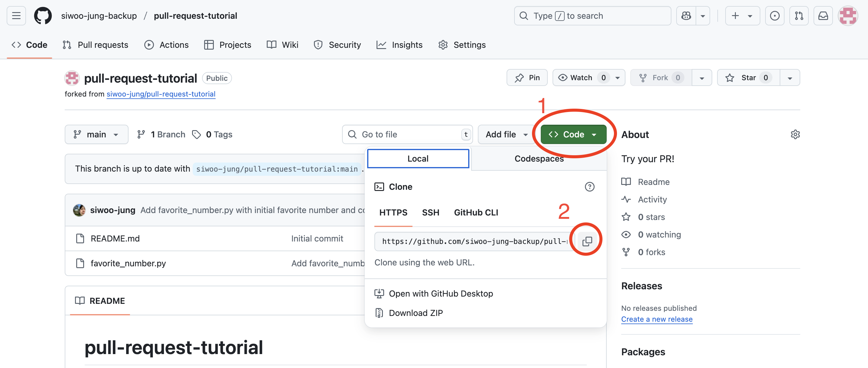This screenshot has height=368, width=868.
Task: Star this repository
Action: (749, 78)
